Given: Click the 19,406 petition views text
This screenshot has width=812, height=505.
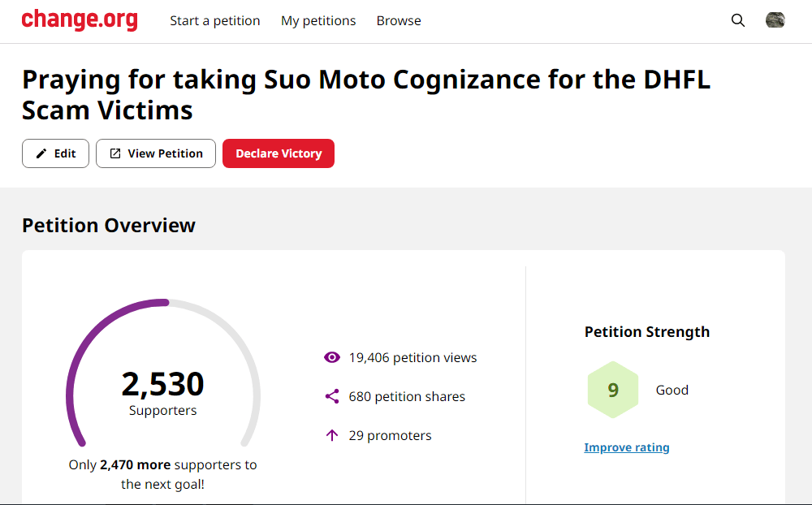Looking at the screenshot, I should tap(412, 357).
